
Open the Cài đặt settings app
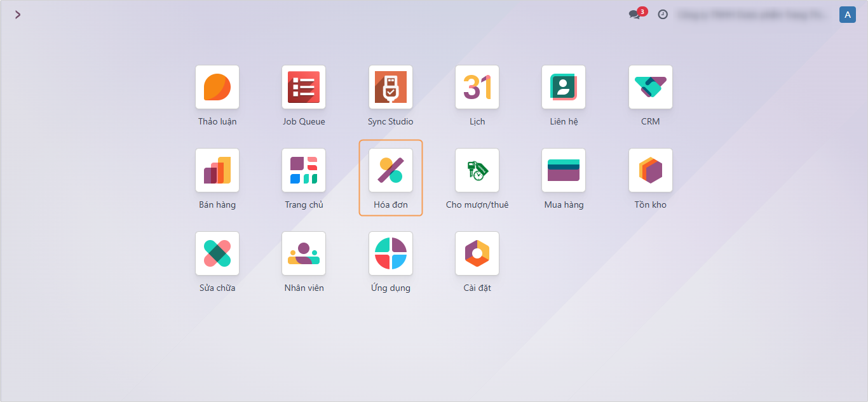coord(477,253)
